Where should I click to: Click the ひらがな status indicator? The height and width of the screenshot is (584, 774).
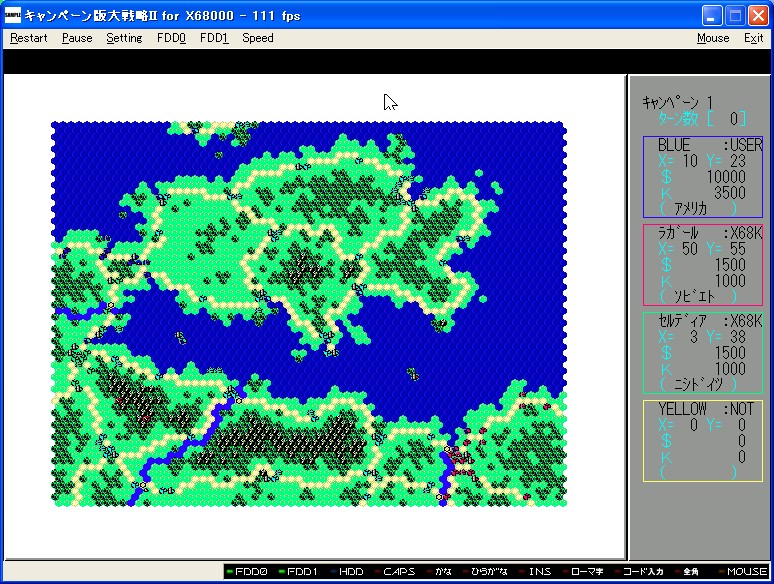click(485, 571)
